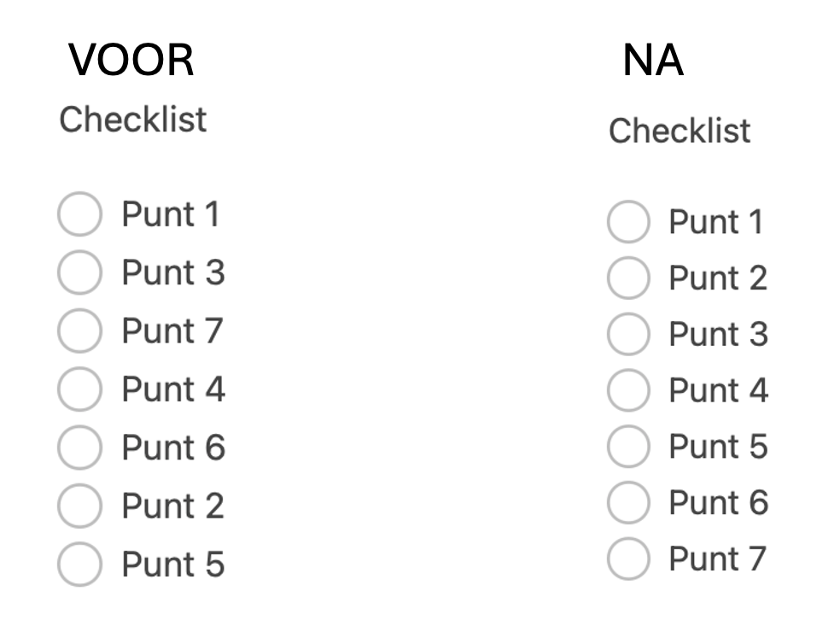This screenshot has width=840, height=644.
Task: Select Punt 2 radio in NA checklist
Action: coord(628,278)
